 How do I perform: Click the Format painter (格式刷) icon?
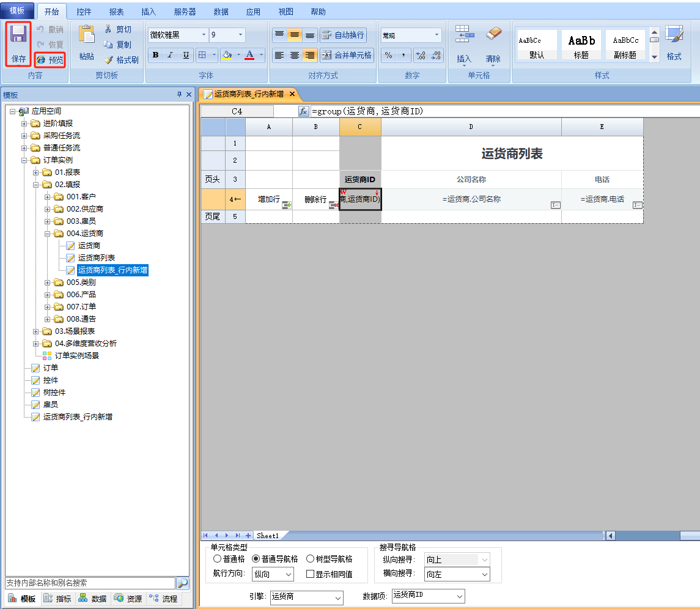tap(109, 60)
